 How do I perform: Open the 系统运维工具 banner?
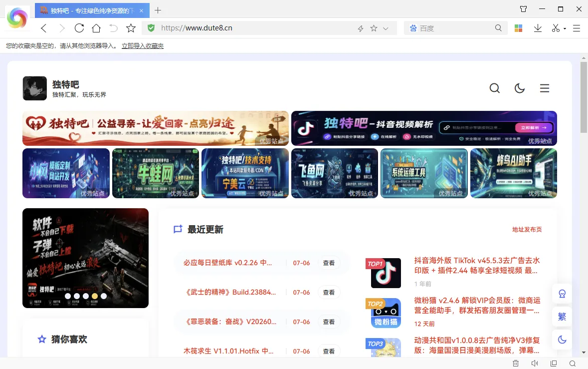pos(424,173)
